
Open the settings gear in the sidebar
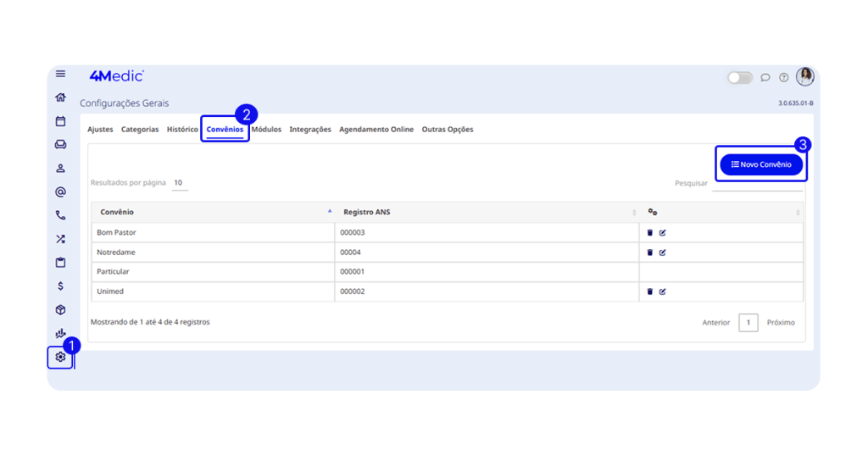click(x=60, y=357)
